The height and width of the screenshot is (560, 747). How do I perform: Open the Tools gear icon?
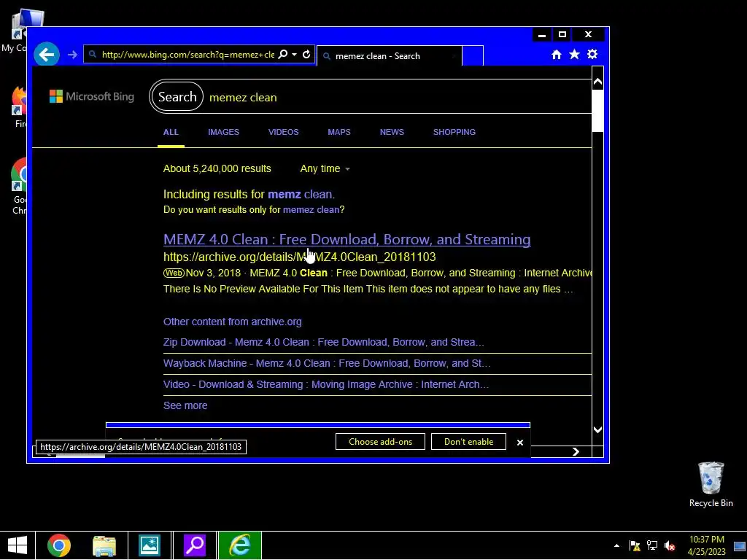592,54
